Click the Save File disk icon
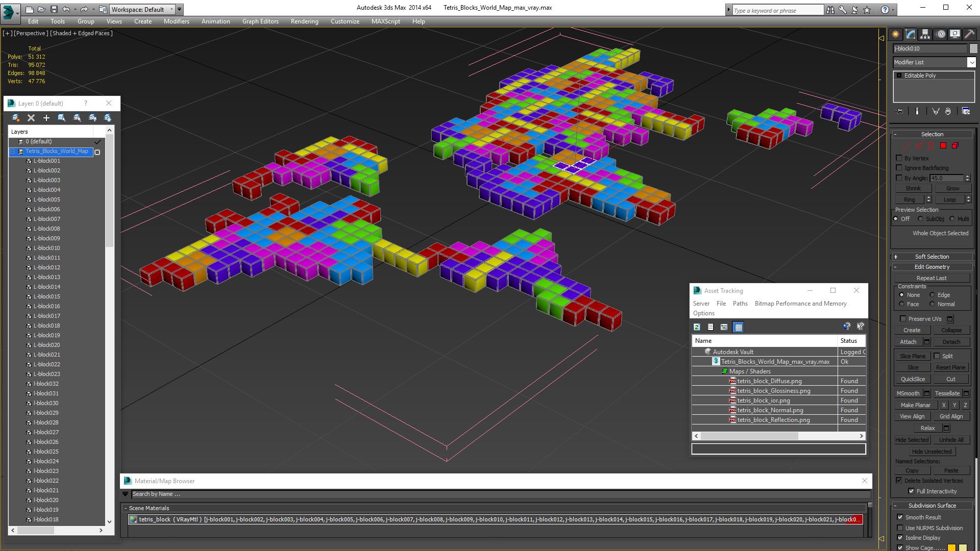The width and height of the screenshot is (980, 551). 54,9
